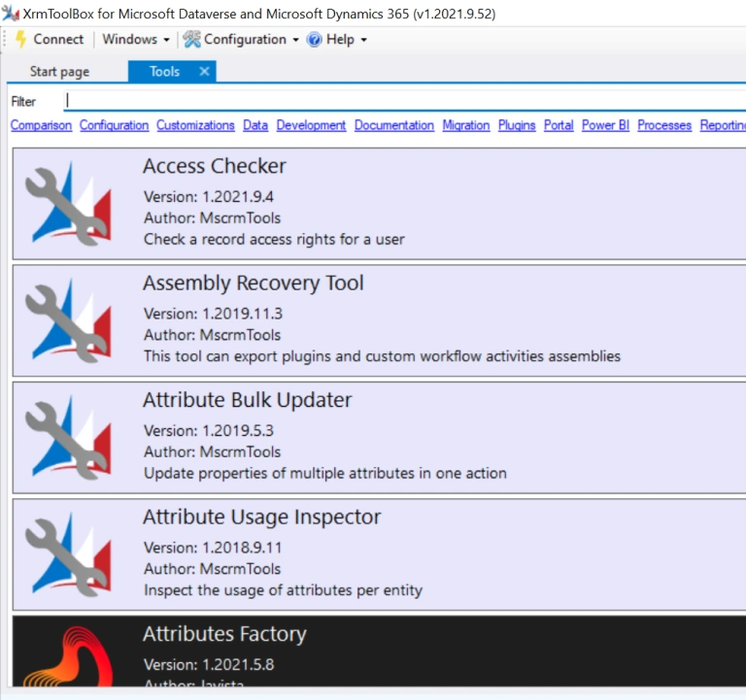This screenshot has width=746, height=700.
Task: Open the Connect menu item
Action: click(58, 39)
